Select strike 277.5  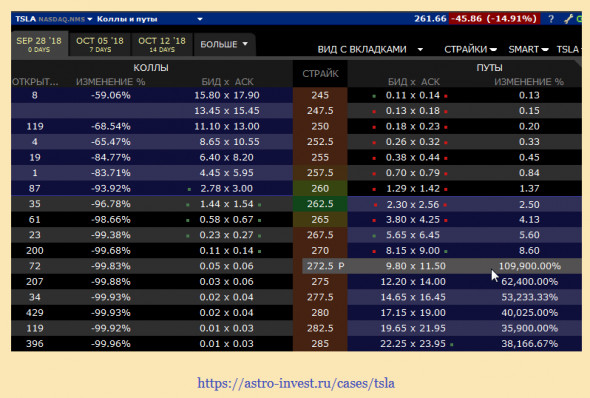tap(320, 297)
